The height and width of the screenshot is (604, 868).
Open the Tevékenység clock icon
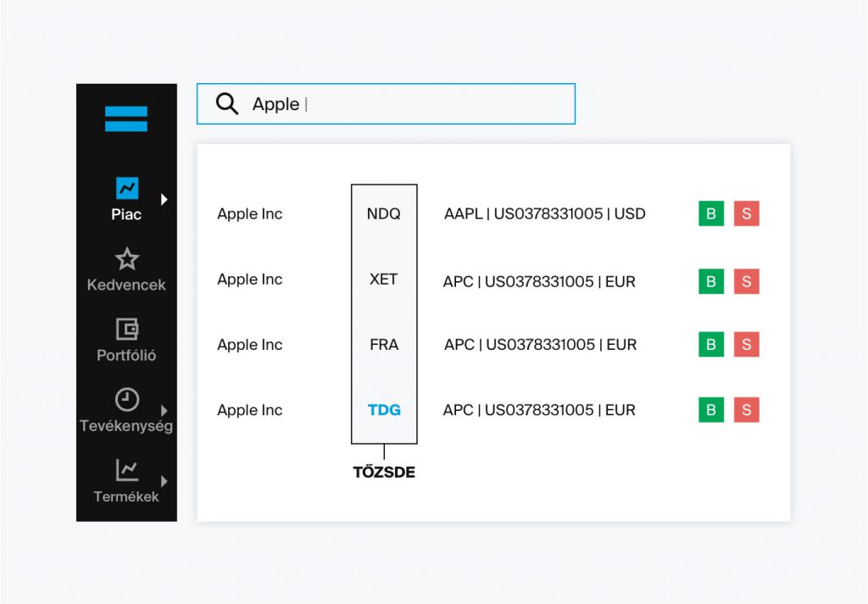click(127, 399)
